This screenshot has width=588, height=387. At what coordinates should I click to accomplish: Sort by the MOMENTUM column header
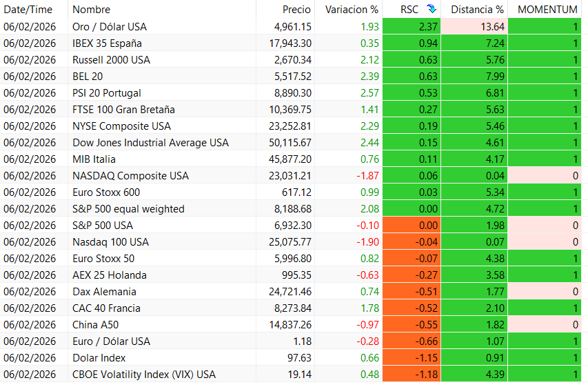point(547,10)
